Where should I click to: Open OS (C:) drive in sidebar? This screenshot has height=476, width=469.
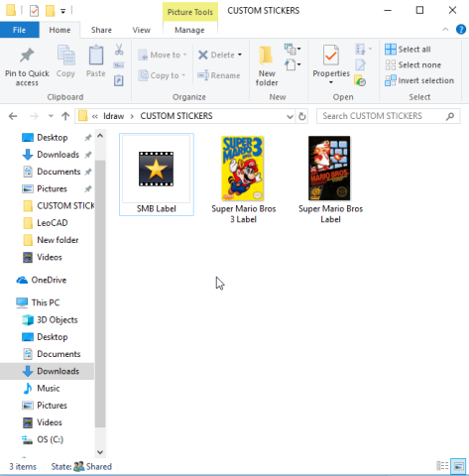43,439
